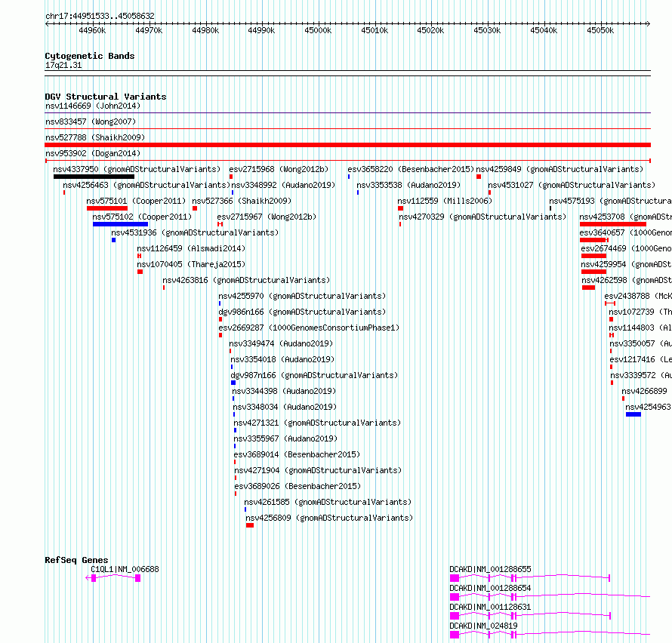This screenshot has height=643, width=672.
Task: Click esv2438788 variant label
Action: [x=638, y=296]
